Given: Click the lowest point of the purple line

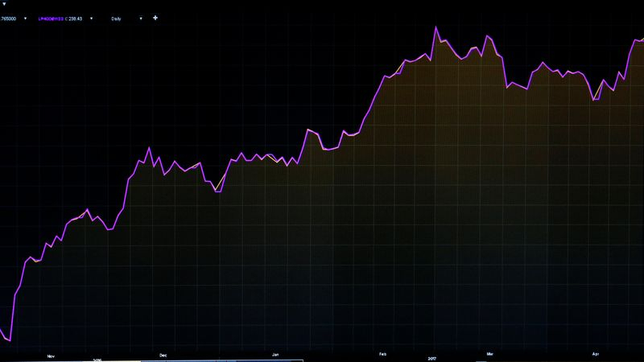Looking at the screenshot, I should click(10, 340).
